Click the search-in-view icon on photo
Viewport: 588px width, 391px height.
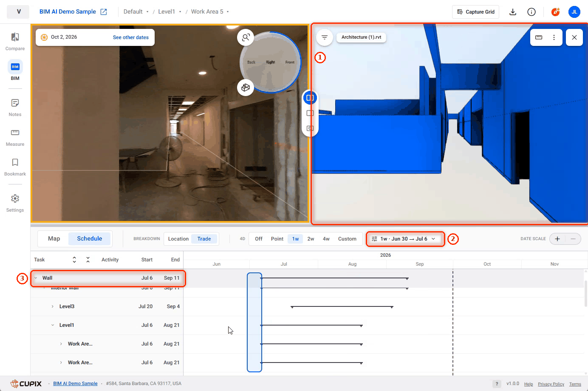point(246,37)
